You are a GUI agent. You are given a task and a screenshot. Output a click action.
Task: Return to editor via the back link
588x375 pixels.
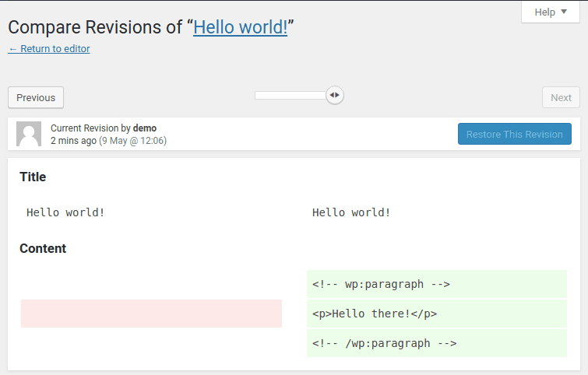tap(49, 49)
